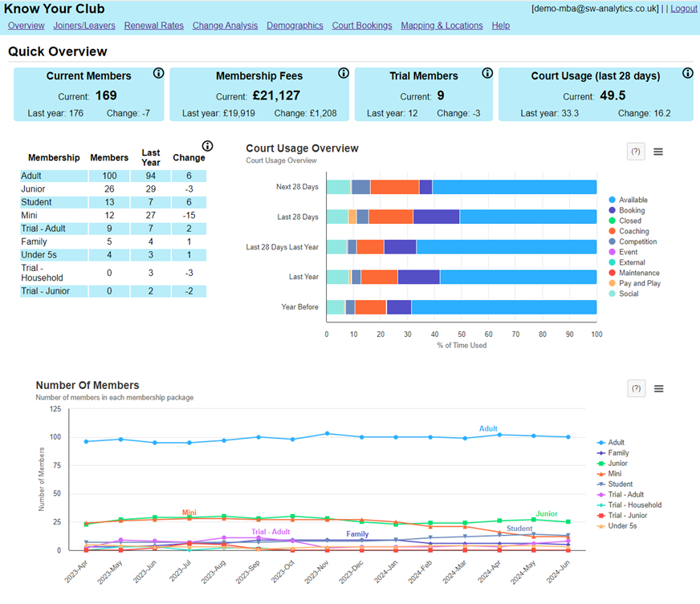Screen dimensions: 700x604
Task: Open Court Usage Overview hamburger menu
Action: [x=658, y=152]
